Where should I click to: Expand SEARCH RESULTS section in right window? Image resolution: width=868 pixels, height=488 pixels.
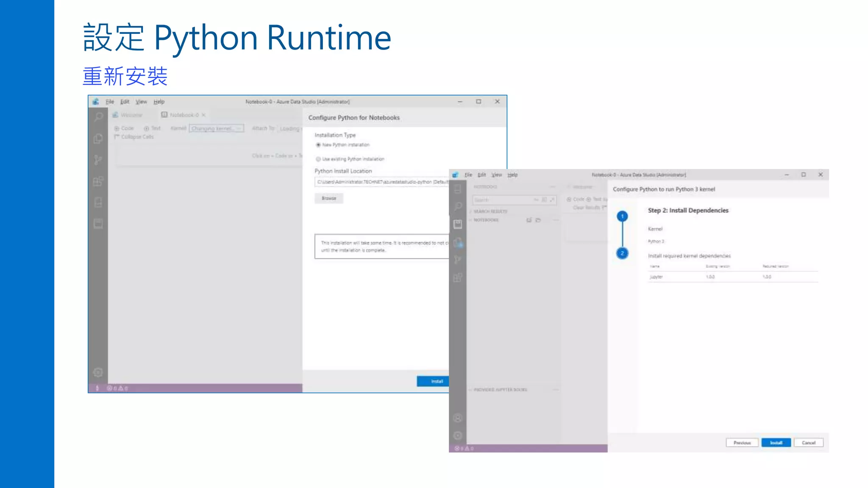pos(490,211)
